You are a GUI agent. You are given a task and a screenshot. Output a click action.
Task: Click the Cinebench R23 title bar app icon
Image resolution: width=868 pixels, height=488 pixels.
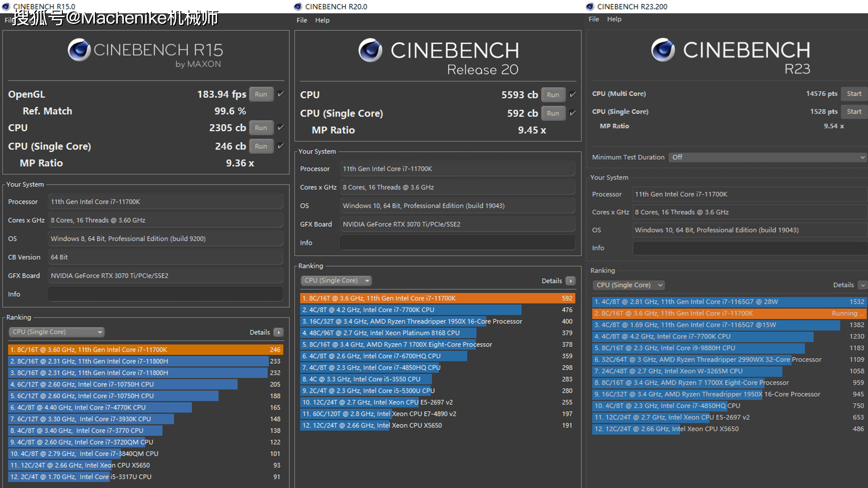[x=590, y=6]
